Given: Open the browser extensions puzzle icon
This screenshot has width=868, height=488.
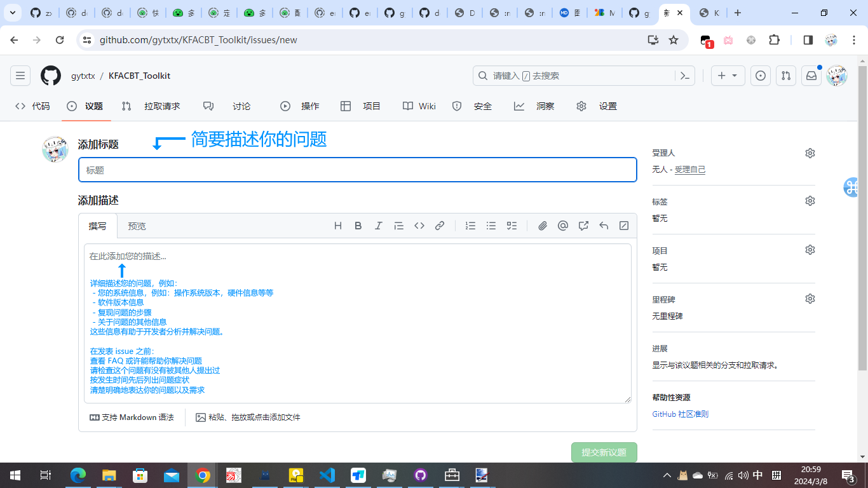Looking at the screenshot, I should [774, 40].
